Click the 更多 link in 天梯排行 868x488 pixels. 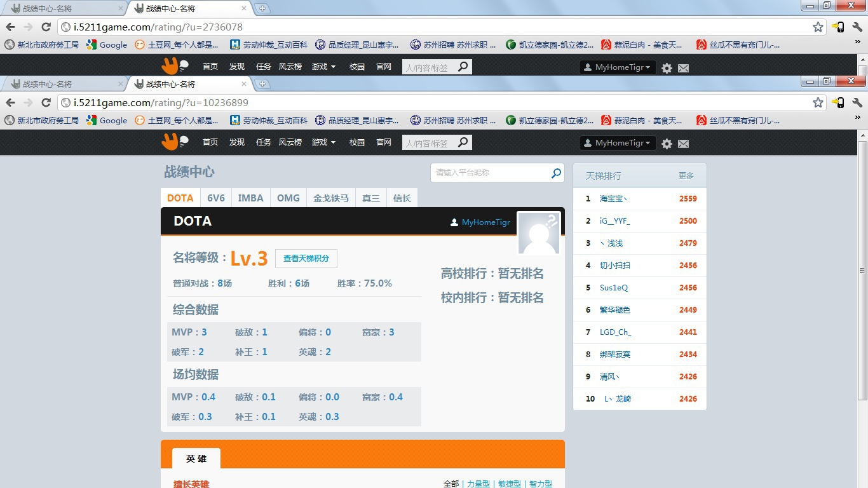686,176
